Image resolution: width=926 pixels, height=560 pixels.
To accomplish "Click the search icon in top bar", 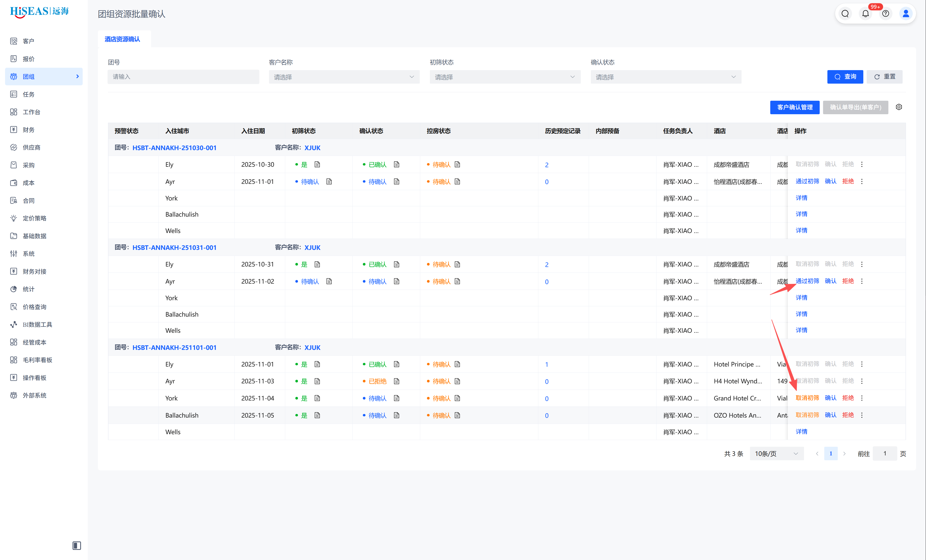I will 845,14.
